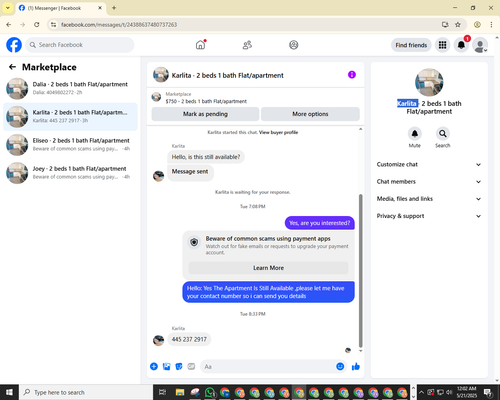
Task: Open the Groups icon in top navigation
Action: click(x=294, y=45)
